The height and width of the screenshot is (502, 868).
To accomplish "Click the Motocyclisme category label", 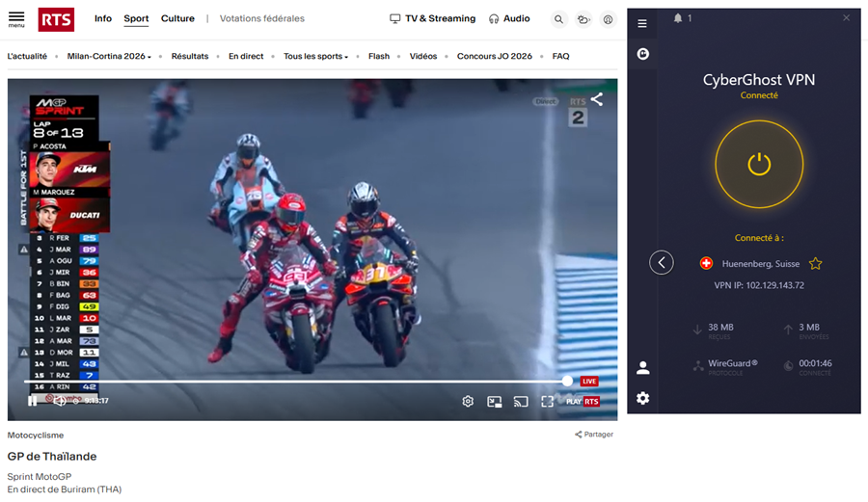I will coord(36,436).
